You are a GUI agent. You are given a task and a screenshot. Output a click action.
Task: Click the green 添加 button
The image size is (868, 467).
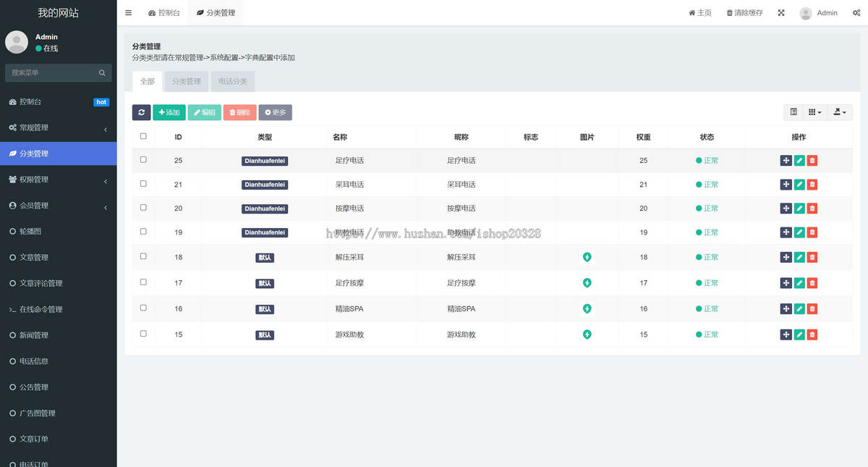pos(169,112)
